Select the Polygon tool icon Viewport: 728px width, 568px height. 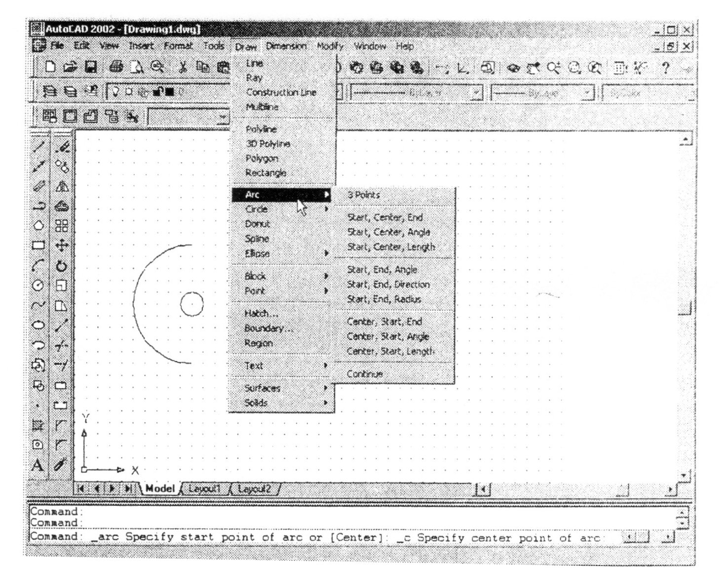38,226
